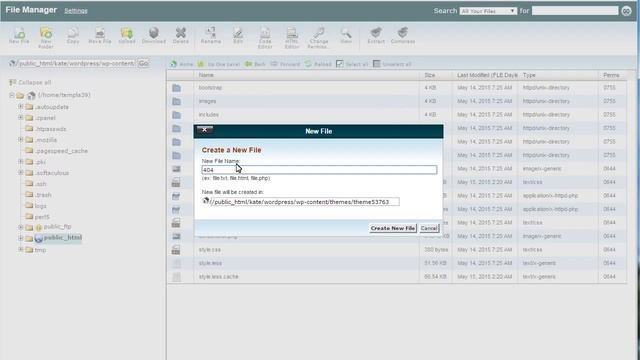This screenshot has height=360, width=640.
Task: Click the Download toolbar icon
Action: (154, 36)
